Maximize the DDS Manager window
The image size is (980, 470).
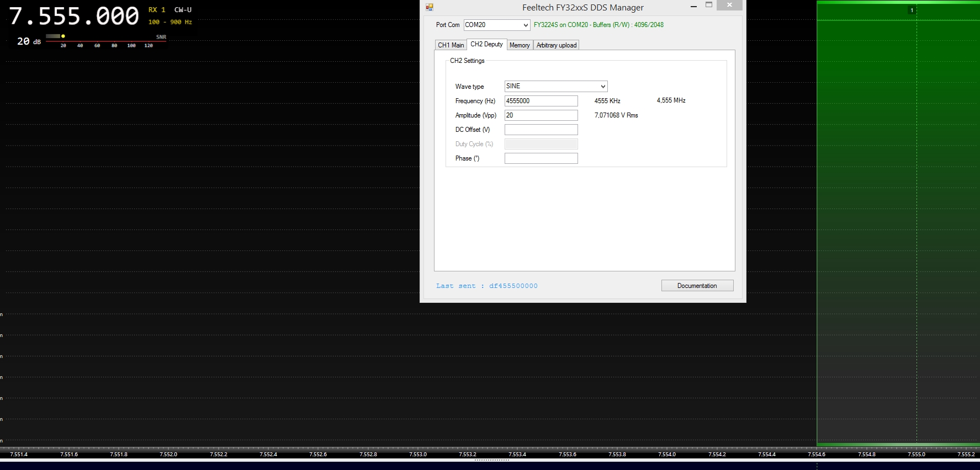[x=709, y=6]
